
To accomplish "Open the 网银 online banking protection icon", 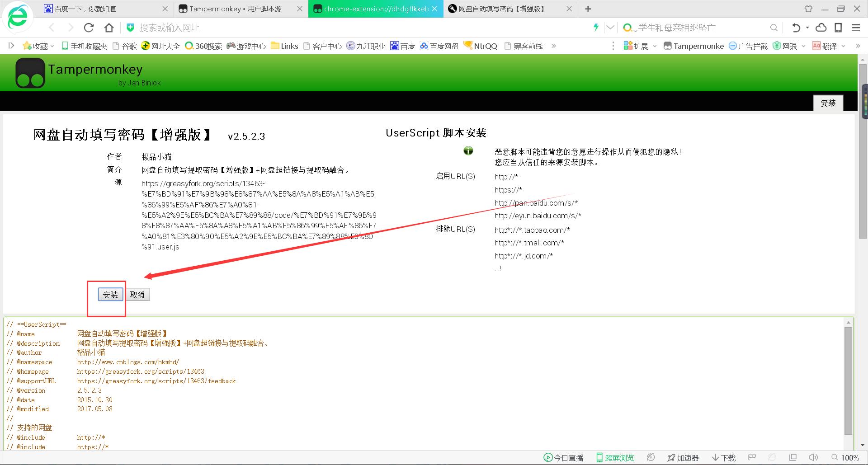I will click(x=777, y=46).
